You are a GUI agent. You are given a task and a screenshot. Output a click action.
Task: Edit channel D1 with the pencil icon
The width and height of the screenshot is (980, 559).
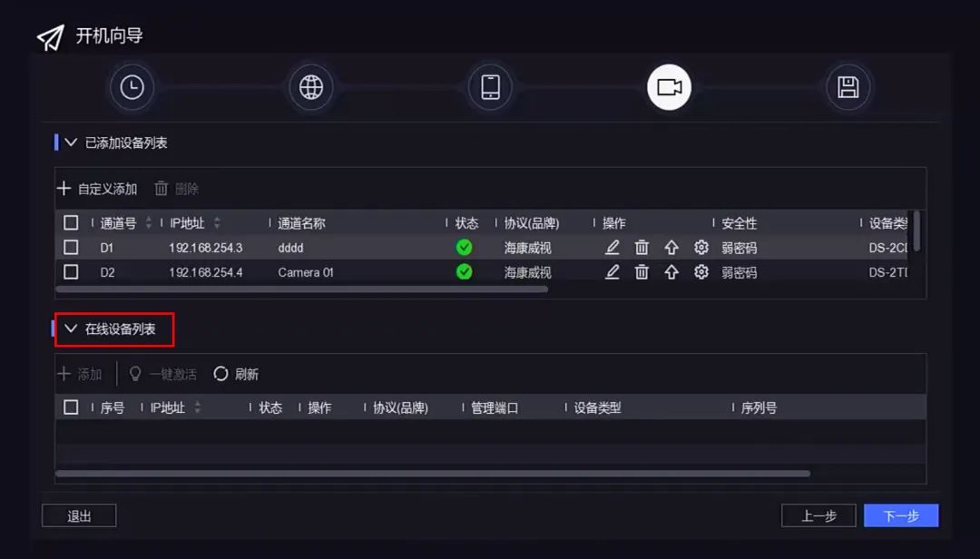(612, 247)
